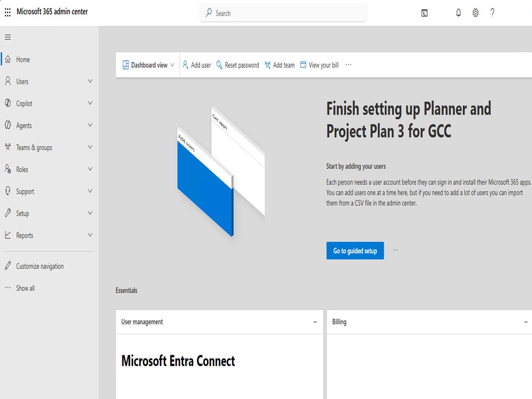Click the Roles icon in sidebar
532x399 pixels.
pos(8,169)
